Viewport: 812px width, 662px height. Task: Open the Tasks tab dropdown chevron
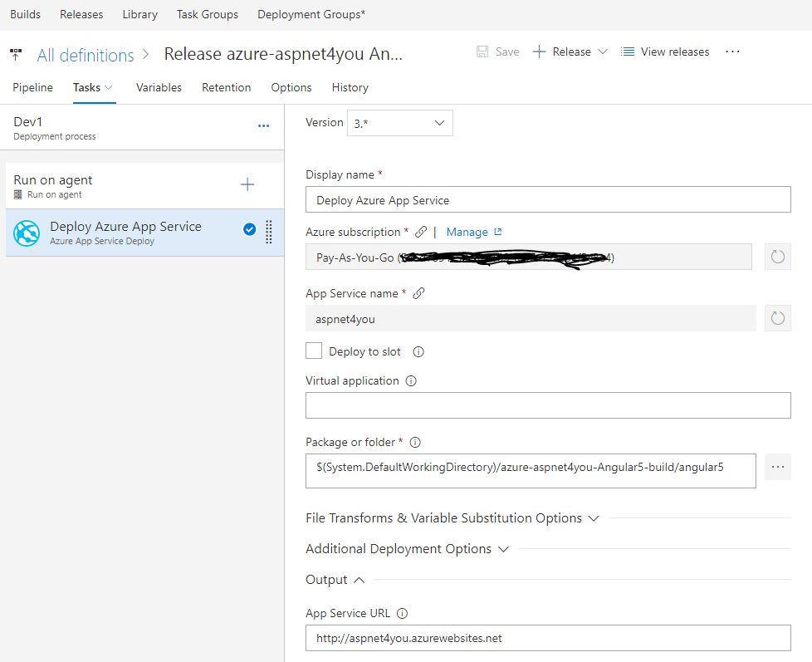(108, 87)
